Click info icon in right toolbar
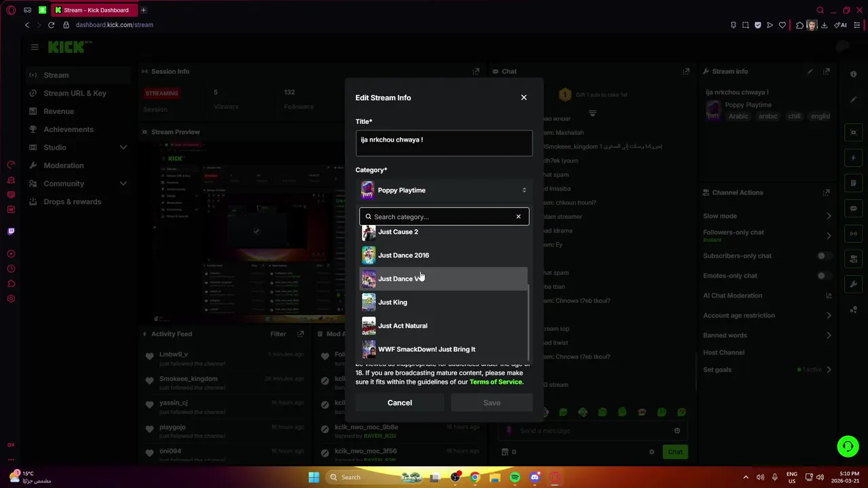 tap(854, 75)
